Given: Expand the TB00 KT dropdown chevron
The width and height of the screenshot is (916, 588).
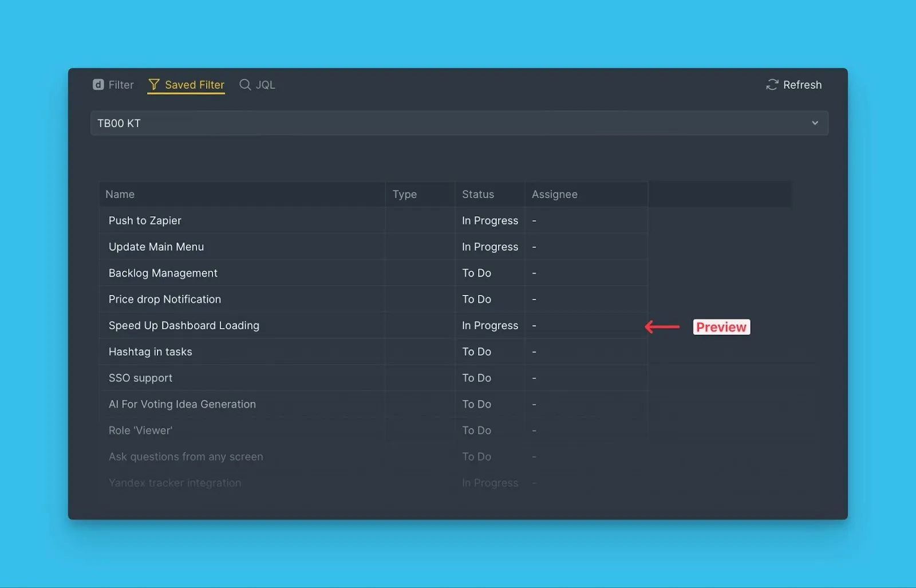Looking at the screenshot, I should point(815,123).
